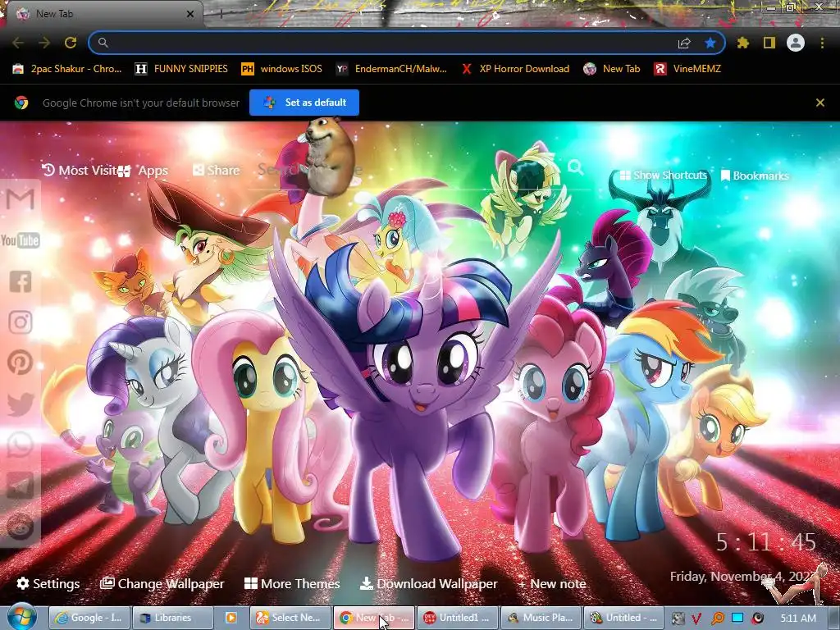The image size is (840, 630).
Task: Open the Extensions puzzle icon
Action: [x=742, y=43]
